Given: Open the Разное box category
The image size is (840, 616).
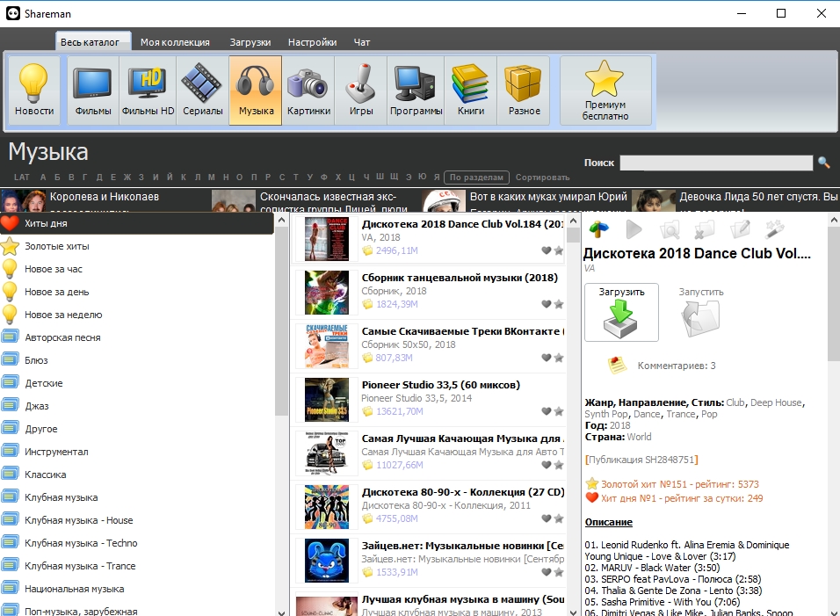Looking at the screenshot, I should [524, 90].
